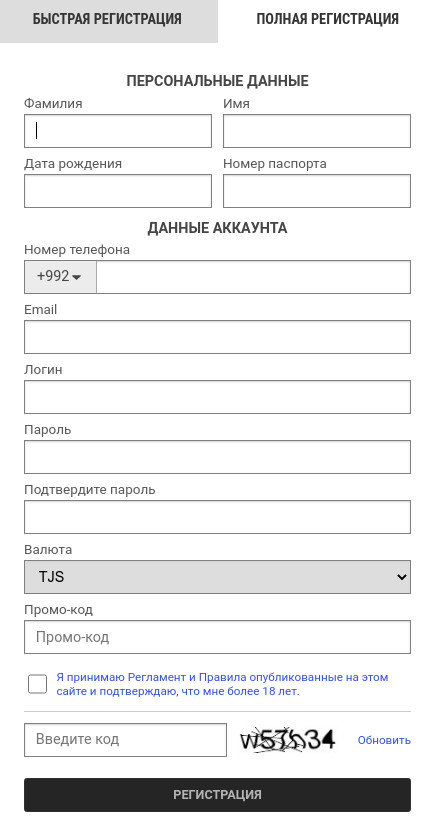Image resolution: width=433 pixels, height=834 pixels.
Task: Refresh captcha via Обновить link
Action: (x=384, y=740)
